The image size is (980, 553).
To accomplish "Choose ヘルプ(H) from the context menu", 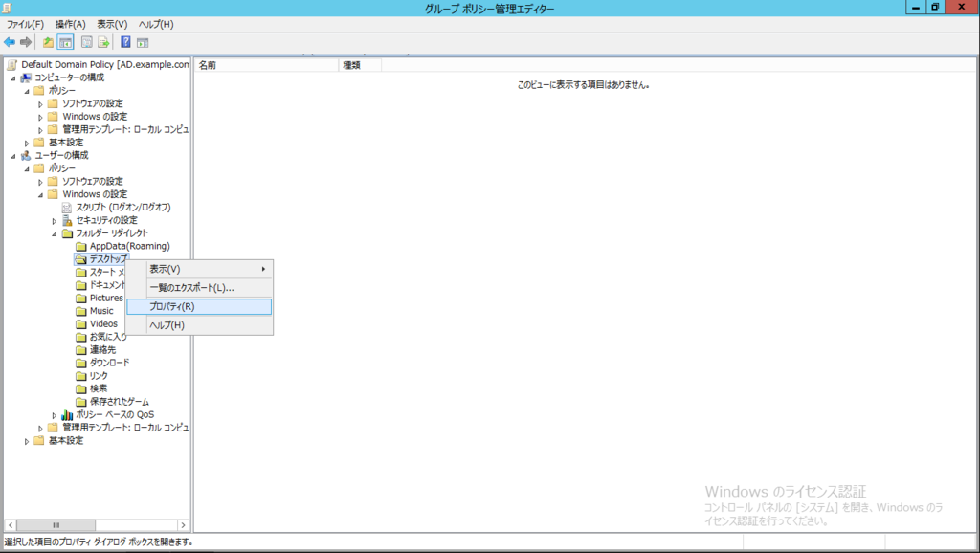I will 199,325.
